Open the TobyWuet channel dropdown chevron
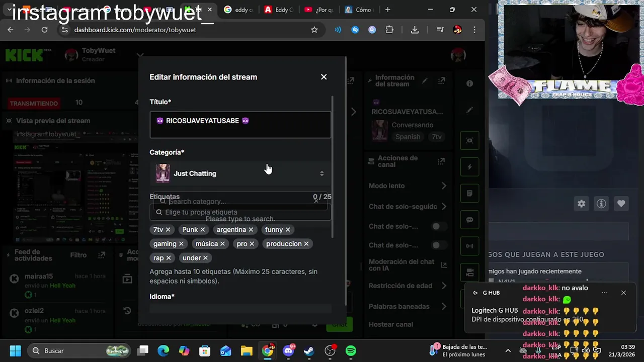Image resolution: width=644 pixels, height=362 pixels. (x=140, y=55)
